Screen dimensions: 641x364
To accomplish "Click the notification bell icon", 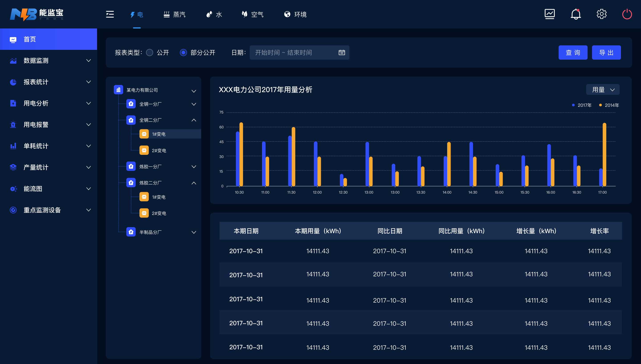I will point(576,14).
